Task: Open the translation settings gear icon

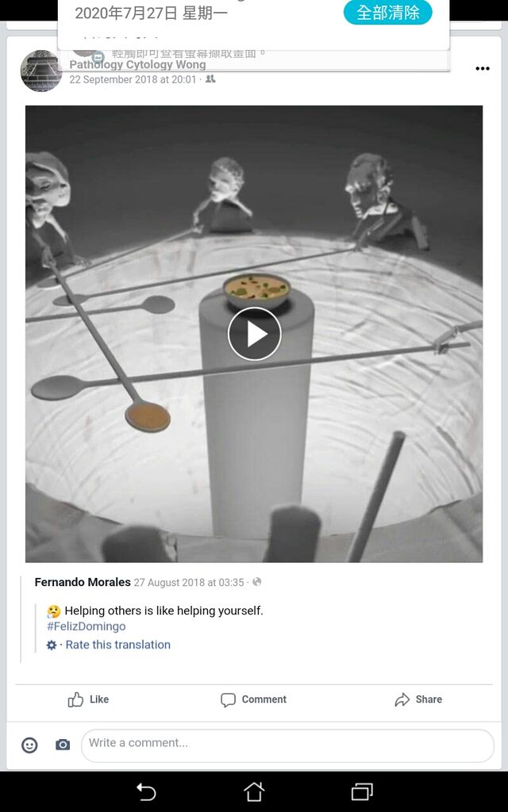Action: pyautogui.click(x=52, y=645)
